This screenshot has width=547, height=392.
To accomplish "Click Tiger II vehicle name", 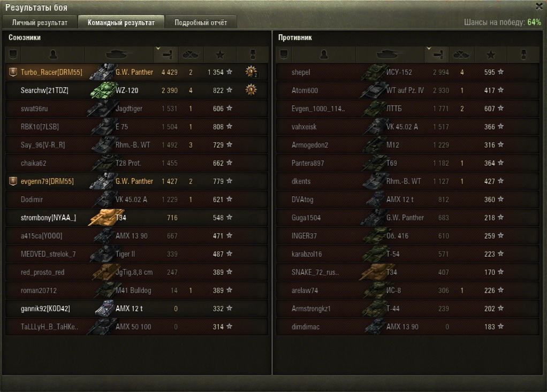I will coord(125,254).
